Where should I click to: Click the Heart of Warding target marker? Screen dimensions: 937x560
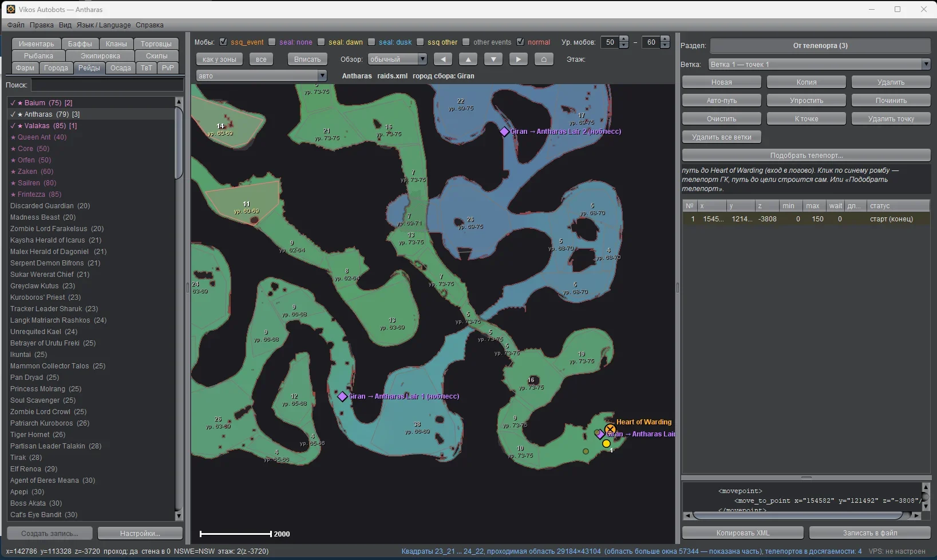(610, 429)
